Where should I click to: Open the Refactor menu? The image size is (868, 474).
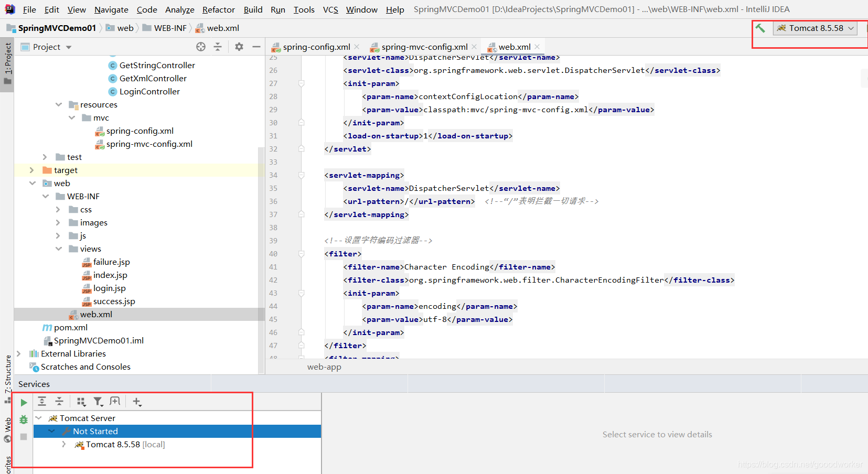219,9
